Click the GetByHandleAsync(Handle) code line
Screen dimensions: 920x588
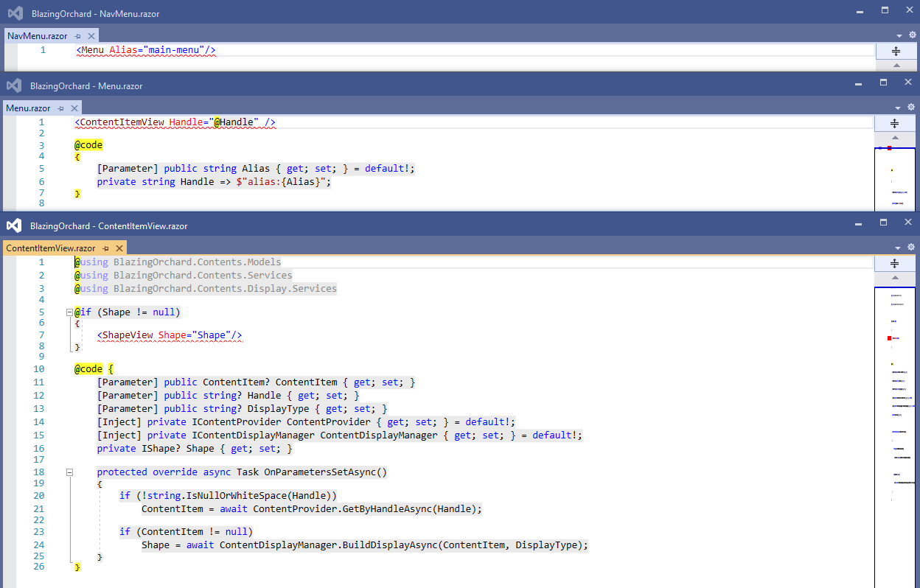[311, 509]
